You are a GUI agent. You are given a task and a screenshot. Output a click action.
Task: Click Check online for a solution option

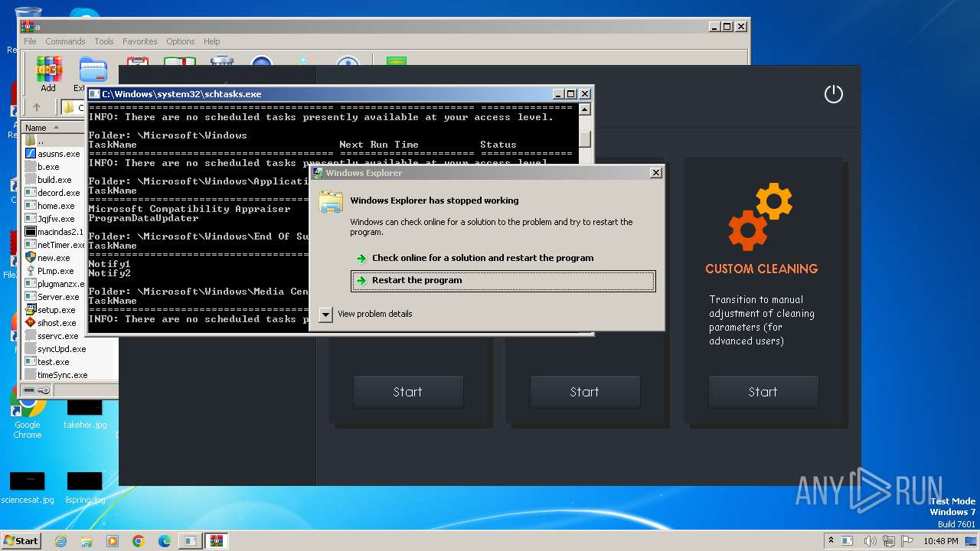475,258
